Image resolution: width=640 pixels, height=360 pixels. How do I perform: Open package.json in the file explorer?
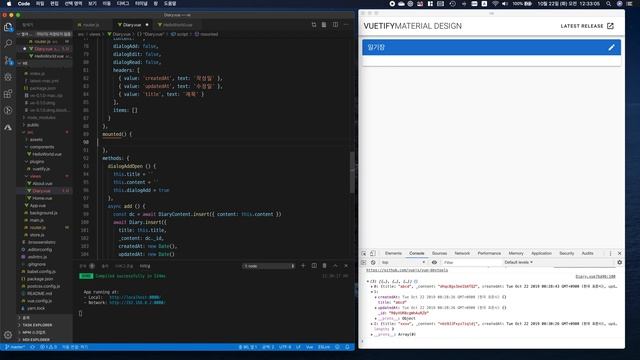pos(40,279)
